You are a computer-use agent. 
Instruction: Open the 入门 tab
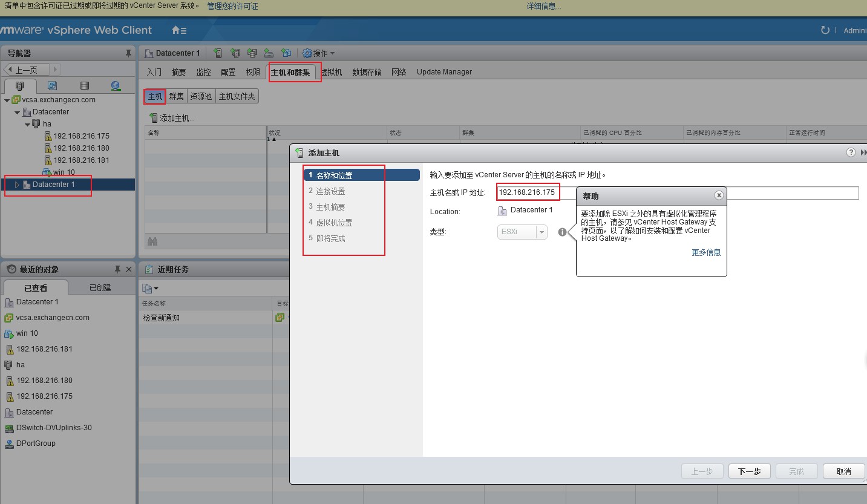[x=154, y=72]
